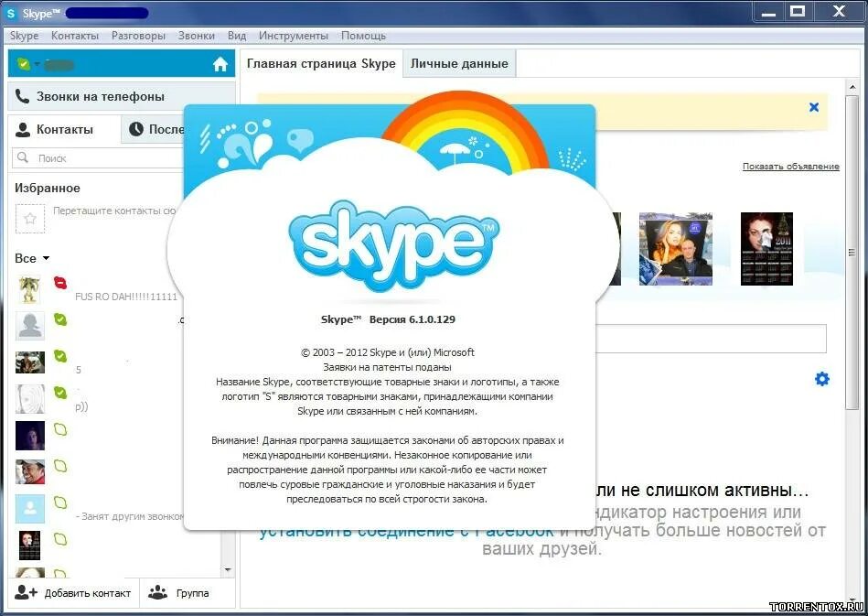Open the Инструменты menu
Image resolution: width=868 pixels, height=616 pixels.
[294, 36]
